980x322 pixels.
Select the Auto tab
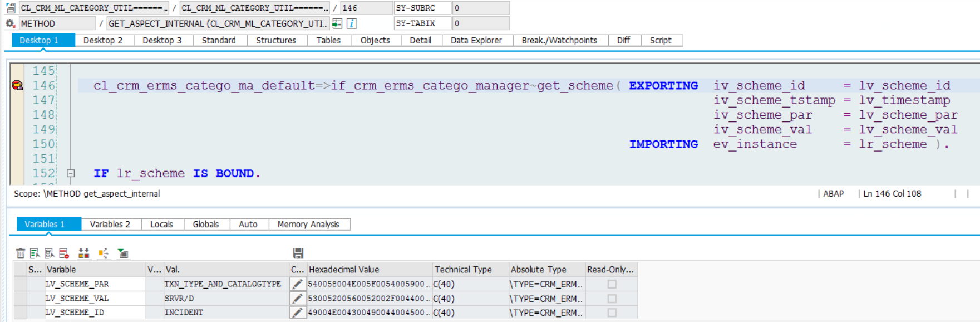(x=248, y=224)
